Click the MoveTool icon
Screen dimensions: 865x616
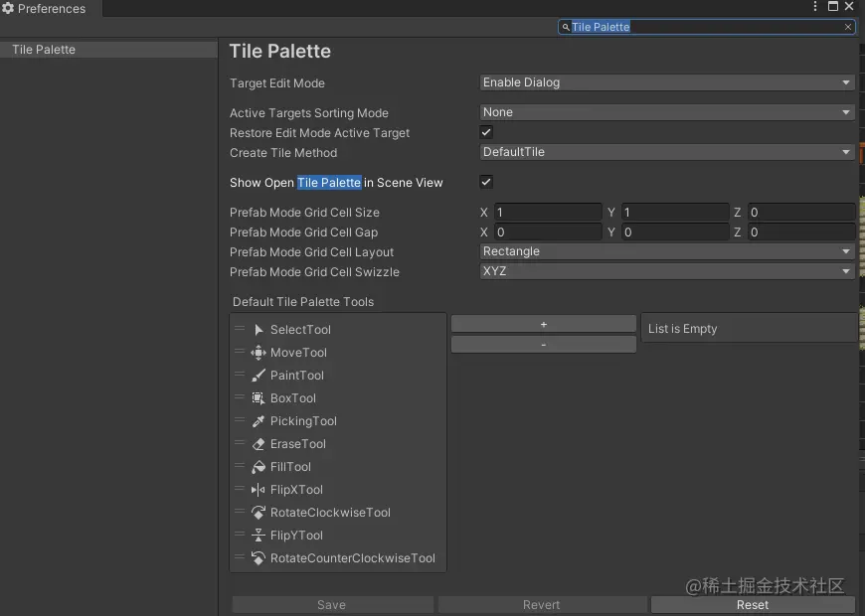pyautogui.click(x=259, y=353)
